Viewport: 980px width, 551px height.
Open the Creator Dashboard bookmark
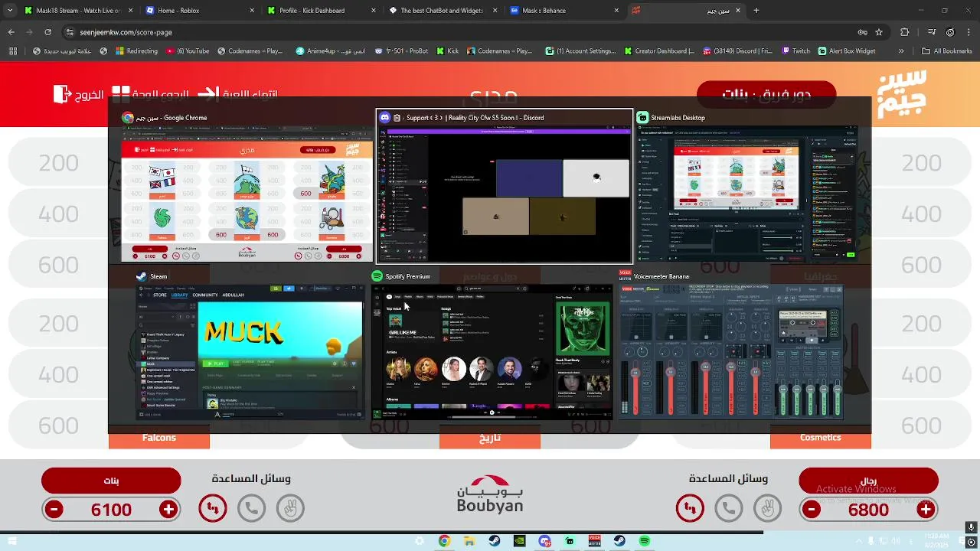click(x=658, y=51)
